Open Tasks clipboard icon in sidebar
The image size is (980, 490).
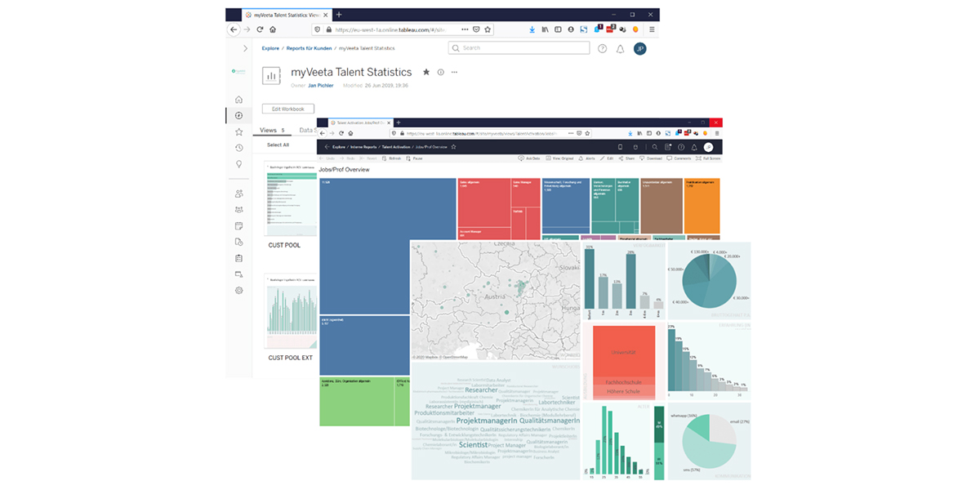tap(238, 258)
